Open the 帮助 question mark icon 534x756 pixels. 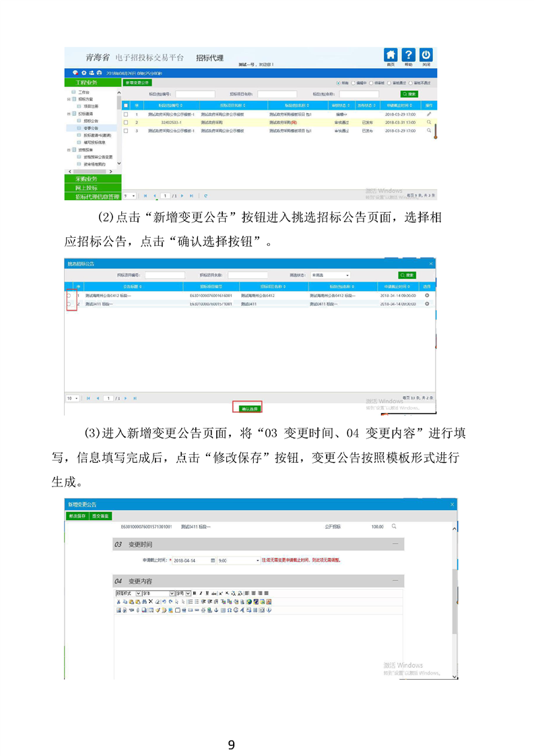(408, 56)
